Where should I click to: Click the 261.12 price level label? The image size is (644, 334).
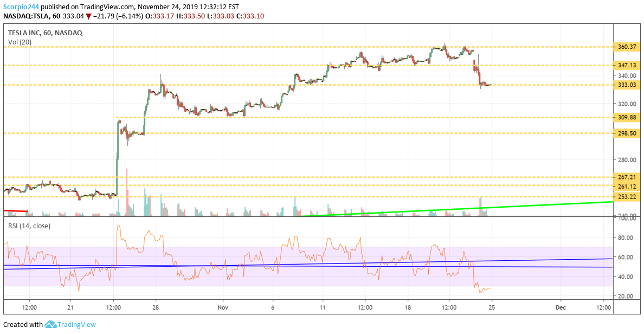pyautogui.click(x=627, y=187)
